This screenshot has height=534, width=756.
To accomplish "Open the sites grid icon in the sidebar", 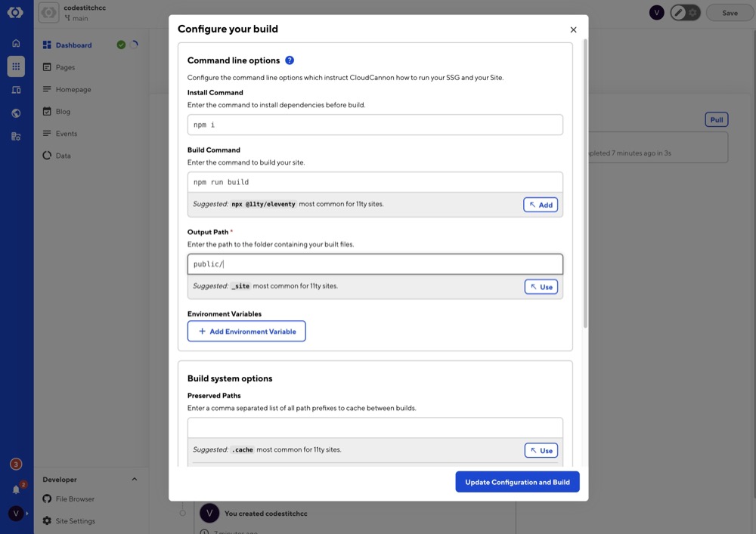I will [x=15, y=66].
